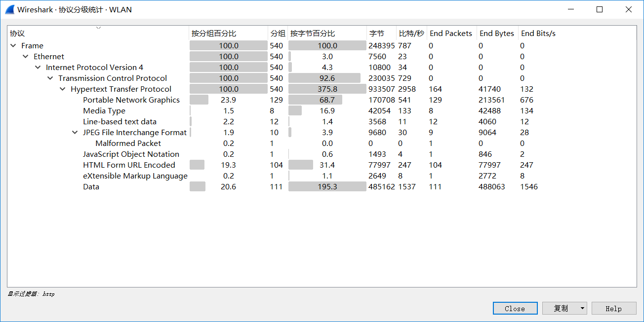
Task: Click the 248395 bytes value
Action: (382, 45)
